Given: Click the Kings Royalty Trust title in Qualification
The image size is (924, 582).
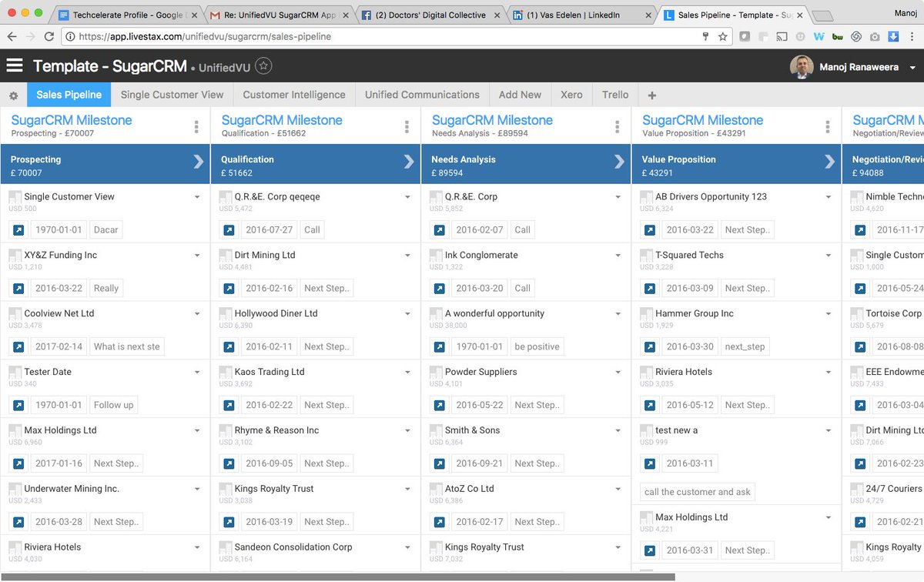Looking at the screenshot, I should click(x=274, y=489).
